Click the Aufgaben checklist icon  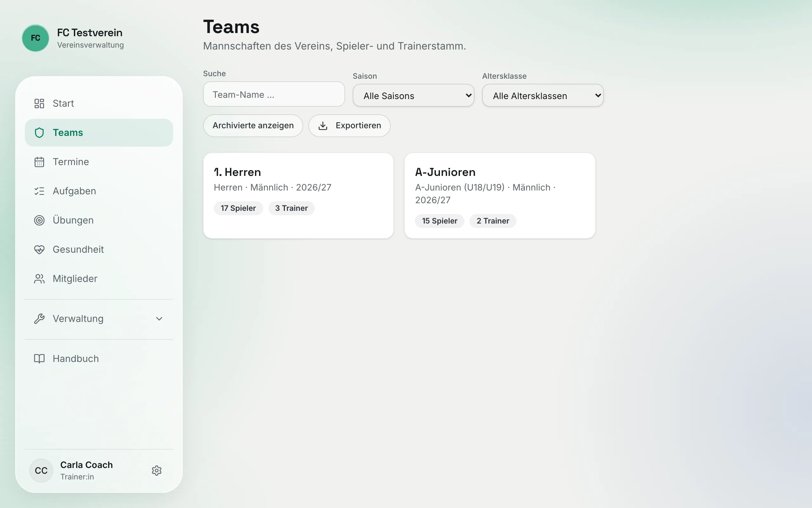click(39, 191)
